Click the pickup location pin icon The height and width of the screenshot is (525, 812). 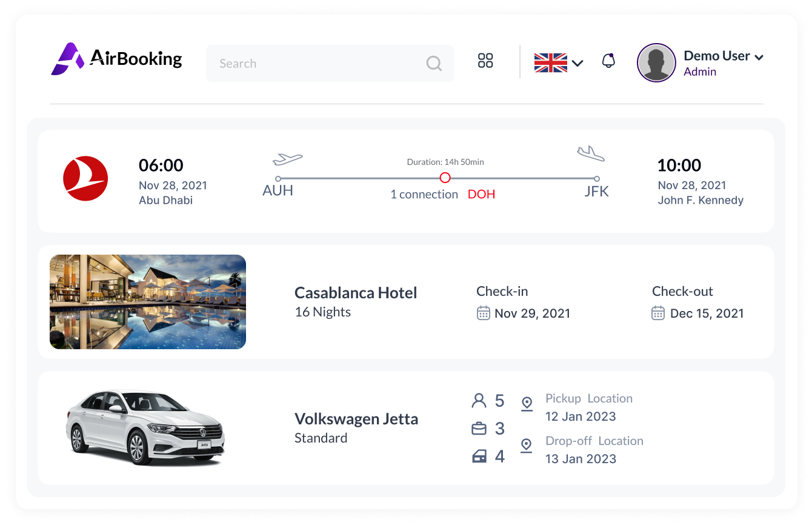tap(527, 404)
